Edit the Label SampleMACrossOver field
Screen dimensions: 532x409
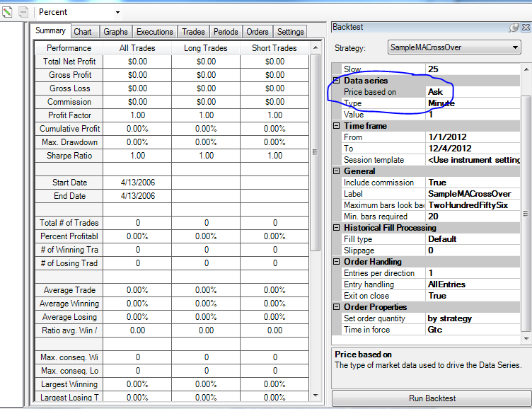[x=473, y=194]
